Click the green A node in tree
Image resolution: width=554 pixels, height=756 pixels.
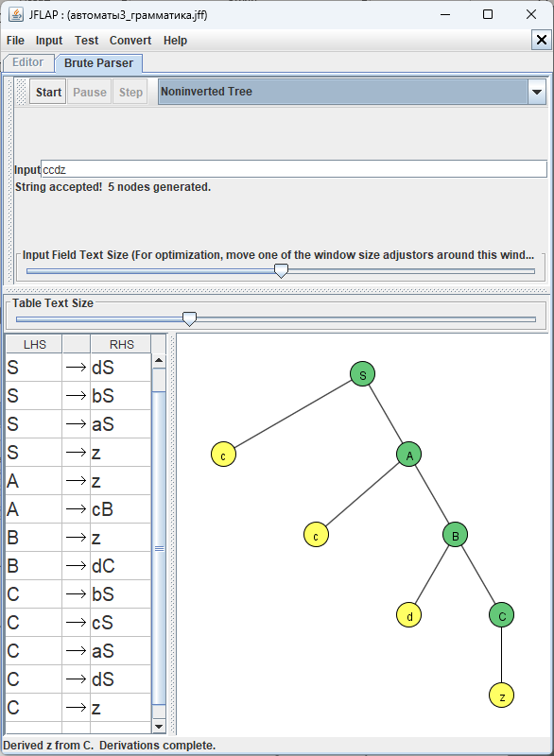pyautogui.click(x=408, y=455)
